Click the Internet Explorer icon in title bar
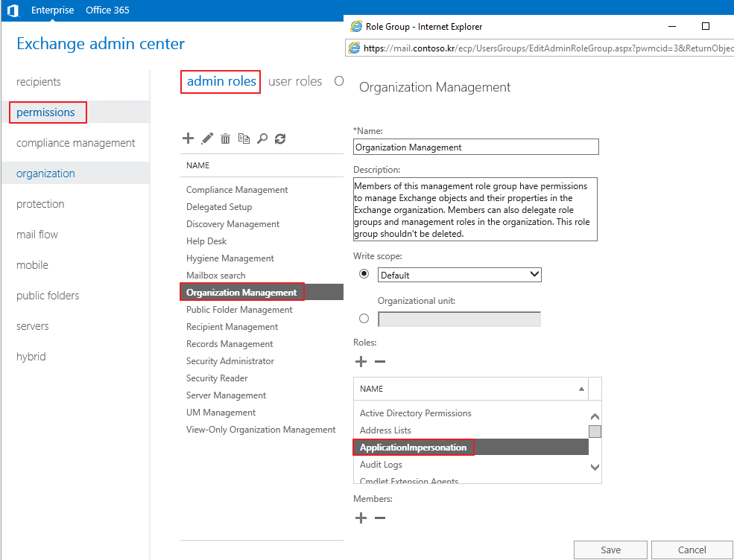 click(356, 26)
